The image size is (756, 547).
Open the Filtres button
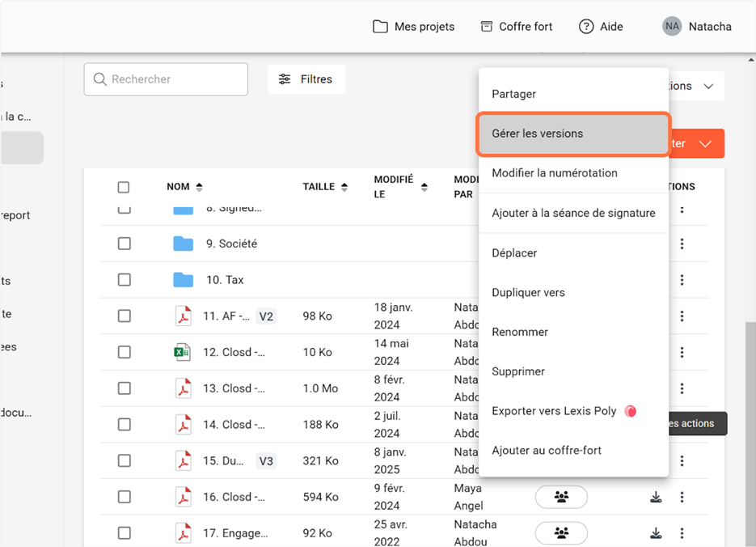pos(306,79)
